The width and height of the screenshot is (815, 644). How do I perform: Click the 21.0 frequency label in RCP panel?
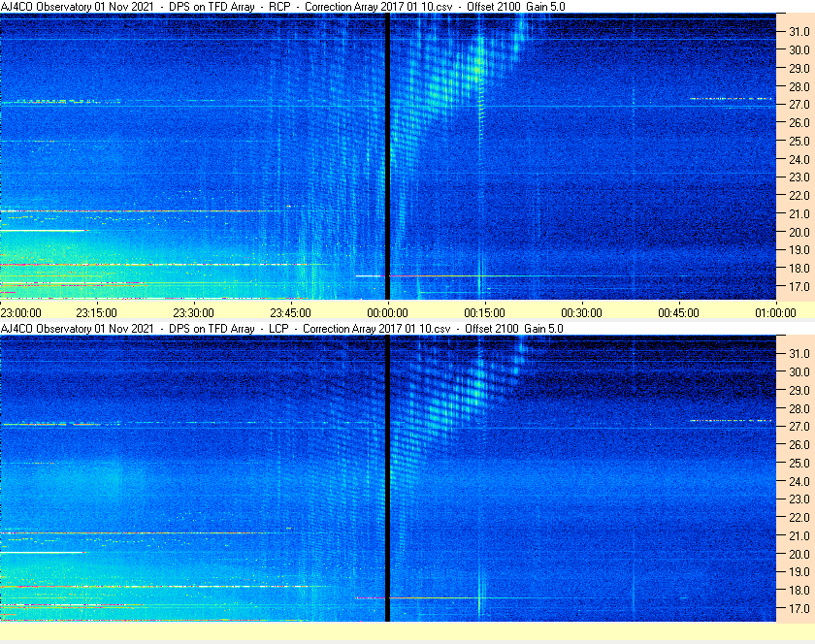click(799, 213)
